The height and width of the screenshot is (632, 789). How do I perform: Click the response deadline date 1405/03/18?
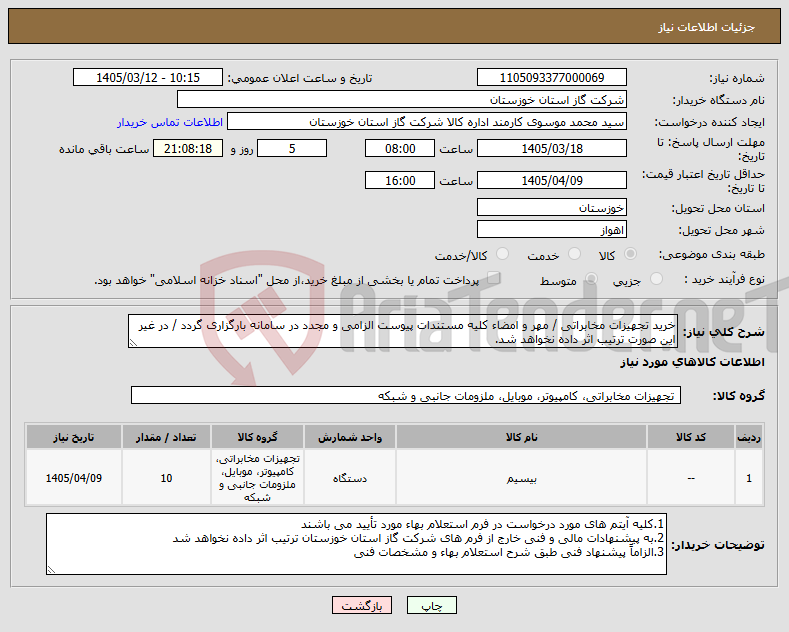[x=551, y=148]
